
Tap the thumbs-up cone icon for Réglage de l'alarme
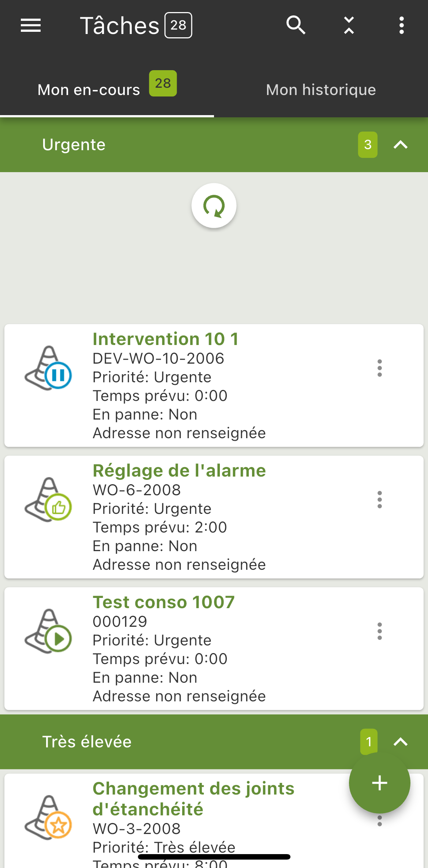point(48,500)
